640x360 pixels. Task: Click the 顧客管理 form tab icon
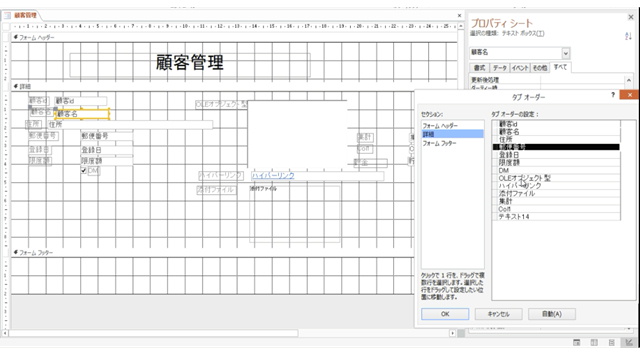pos(7,16)
